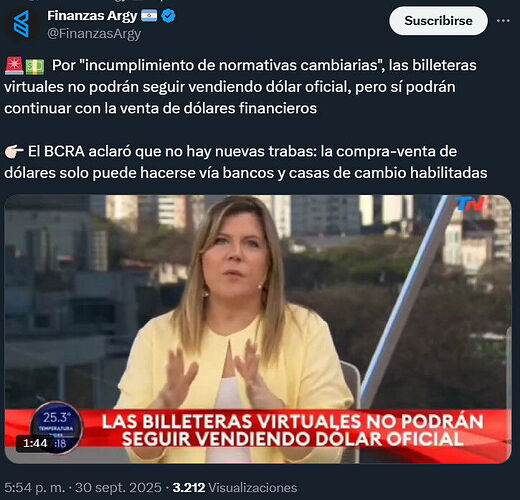Open the Finanzas Argy display name link

tap(92, 16)
